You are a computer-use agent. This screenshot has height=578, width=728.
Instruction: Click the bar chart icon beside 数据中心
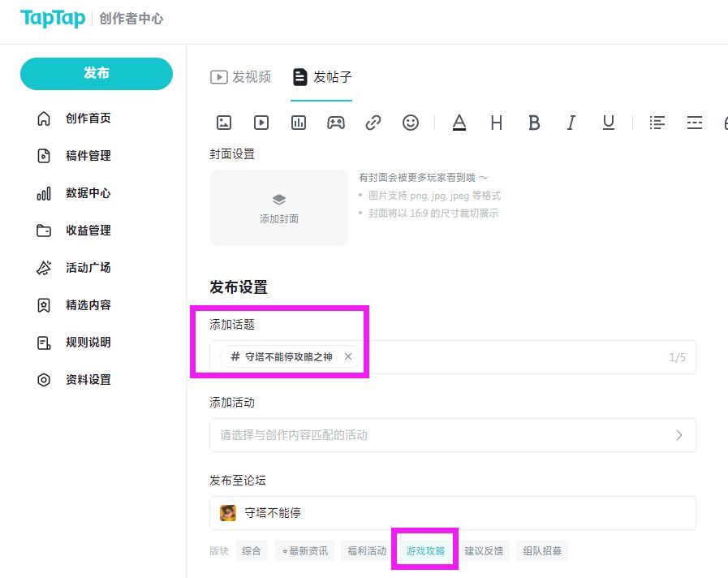pos(44,193)
